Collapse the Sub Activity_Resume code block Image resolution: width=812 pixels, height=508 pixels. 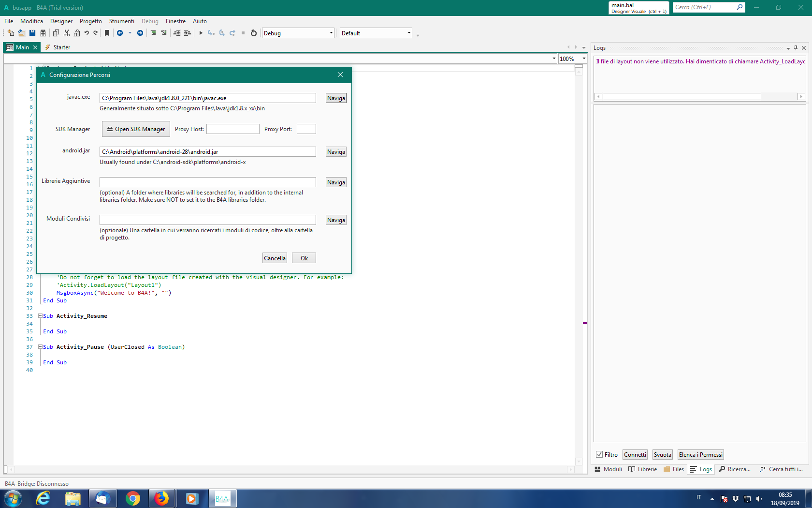pos(41,316)
